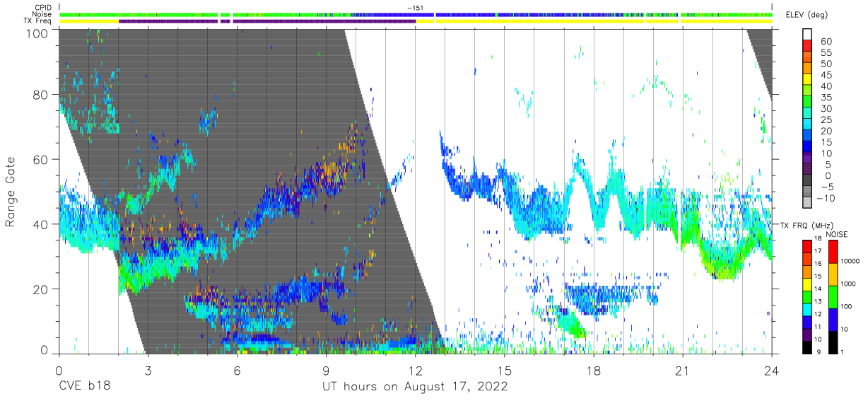
Task: Click the 0 hour tick label on time axis
Action: coord(58,370)
